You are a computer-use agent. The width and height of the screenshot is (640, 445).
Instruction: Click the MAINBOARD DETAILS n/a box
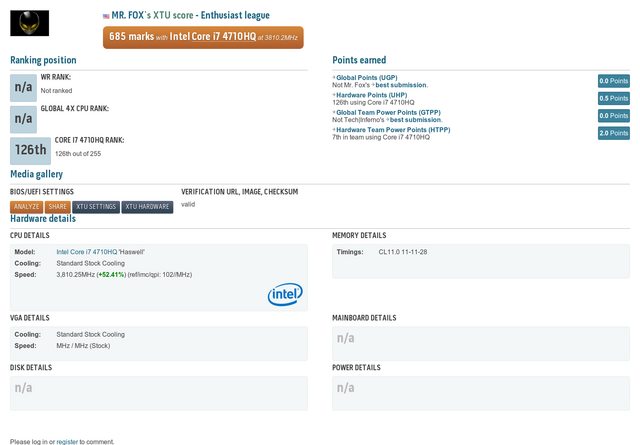(481, 343)
